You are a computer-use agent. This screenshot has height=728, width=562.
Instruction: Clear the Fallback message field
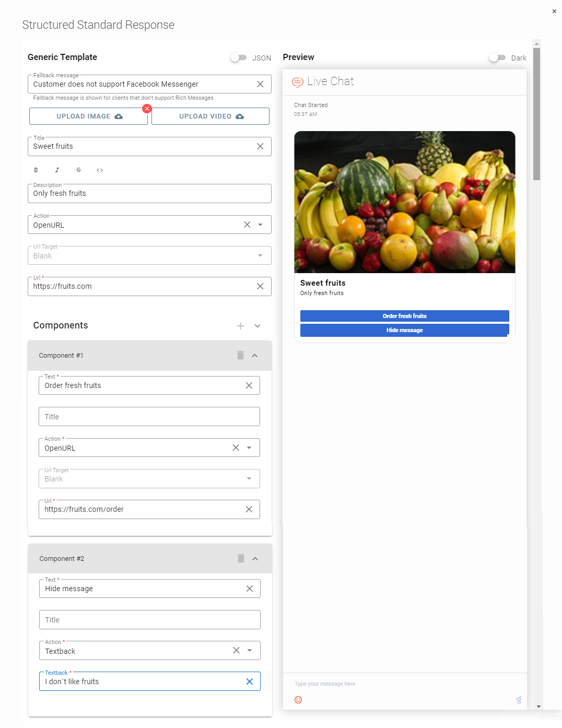(x=260, y=84)
